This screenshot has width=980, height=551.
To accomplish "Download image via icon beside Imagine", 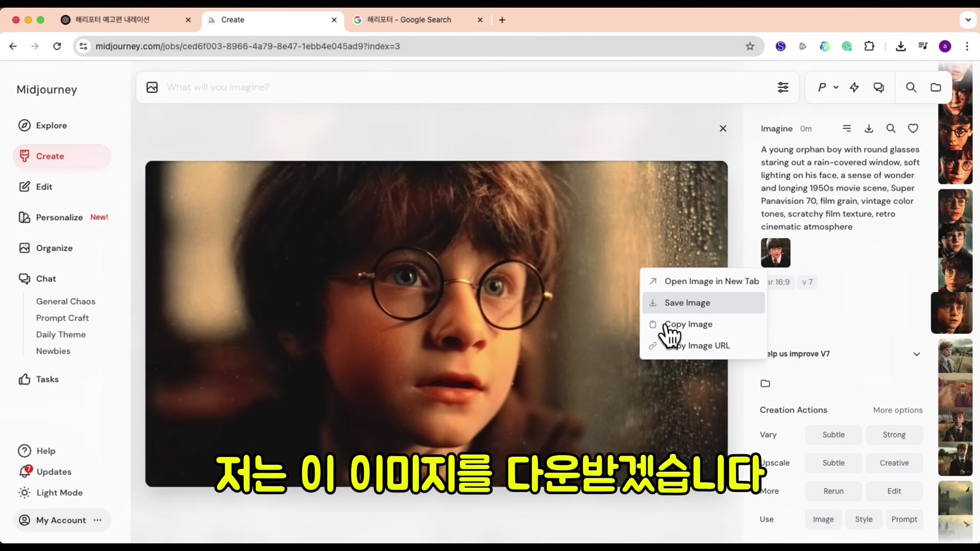I will coord(869,129).
